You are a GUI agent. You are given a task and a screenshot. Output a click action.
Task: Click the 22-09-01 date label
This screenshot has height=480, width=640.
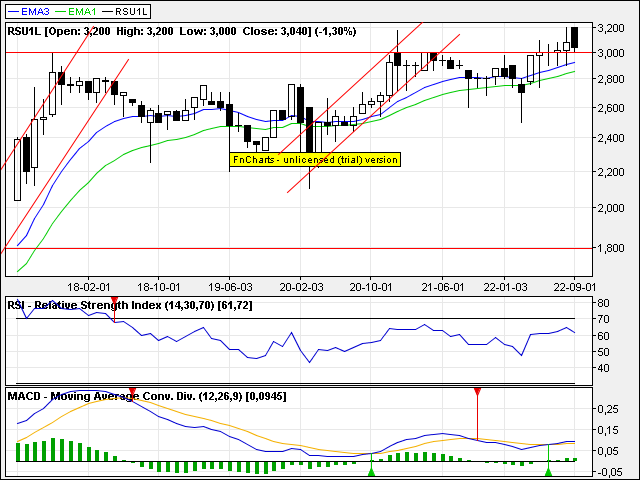575,287
